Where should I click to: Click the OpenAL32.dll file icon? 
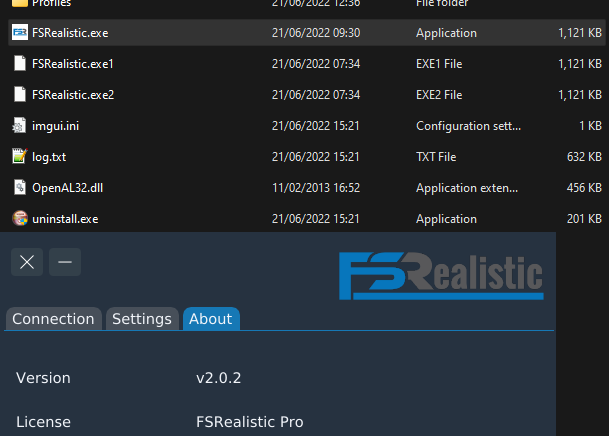pos(20,188)
